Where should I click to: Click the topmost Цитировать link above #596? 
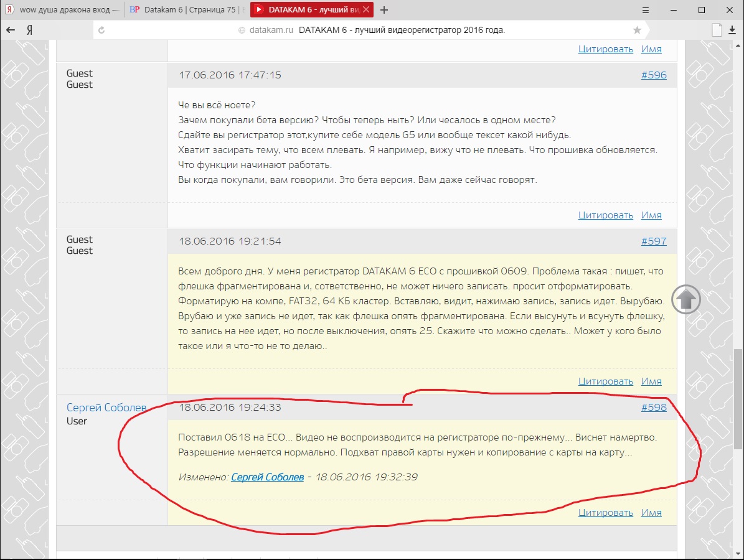coord(605,49)
